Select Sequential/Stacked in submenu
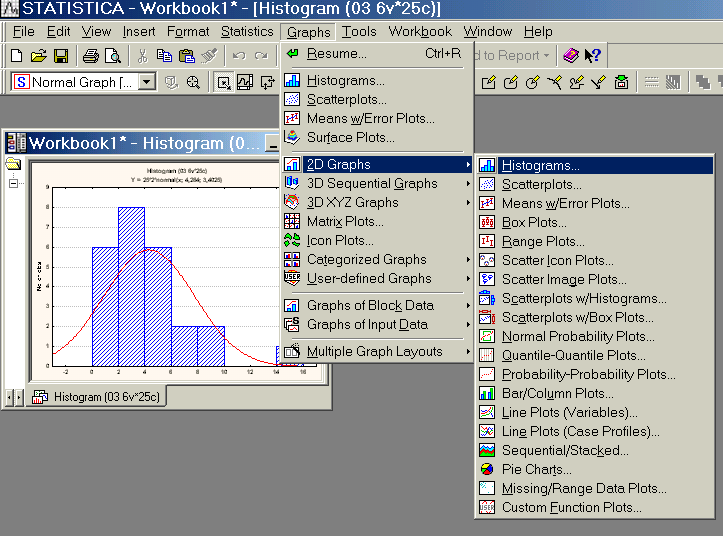This screenshot has height=536, width=723. [595, 450]
